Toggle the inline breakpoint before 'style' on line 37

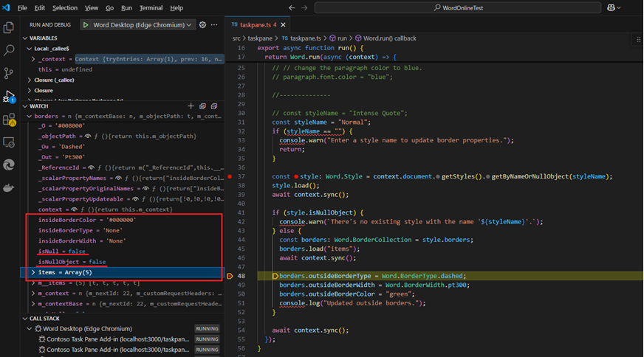click(x=297, y=176)
